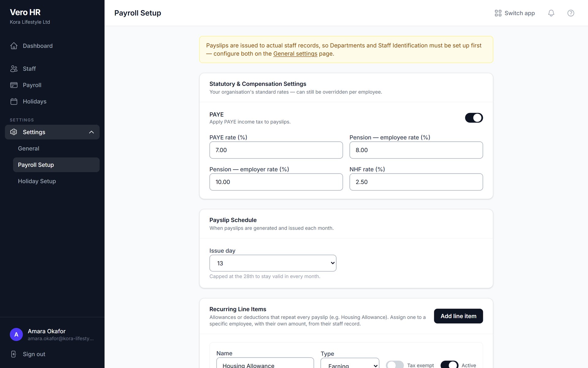Open notifications bell icon
The image size is (588, 368).
pyautogui.click(x=551, y=13)
